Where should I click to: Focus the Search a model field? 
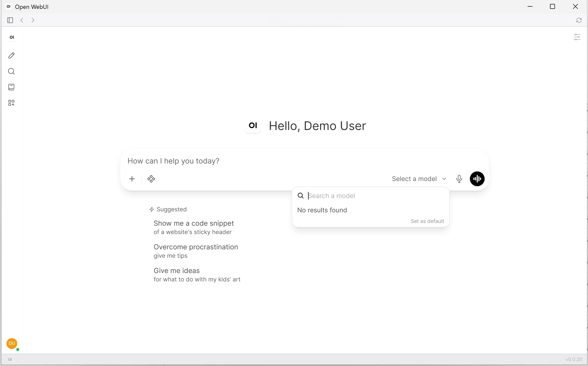point(376,196)
